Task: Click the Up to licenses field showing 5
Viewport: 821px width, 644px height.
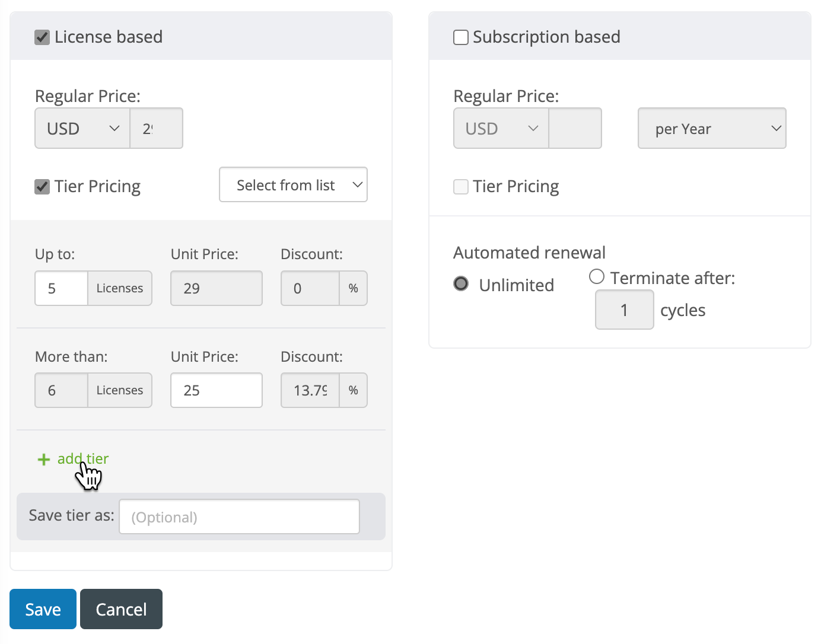Action: [61, 288]
